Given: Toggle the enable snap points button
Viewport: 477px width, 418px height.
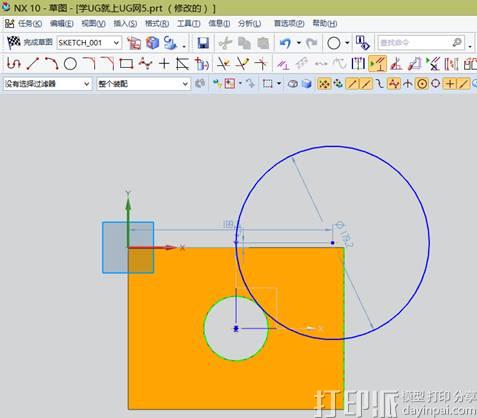Looking at the screenshot, I should tap(323, 84).
